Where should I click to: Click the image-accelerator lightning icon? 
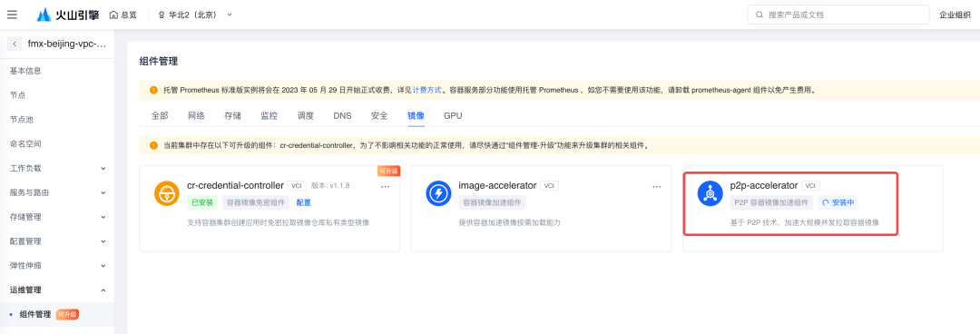[x=438, y=193]
